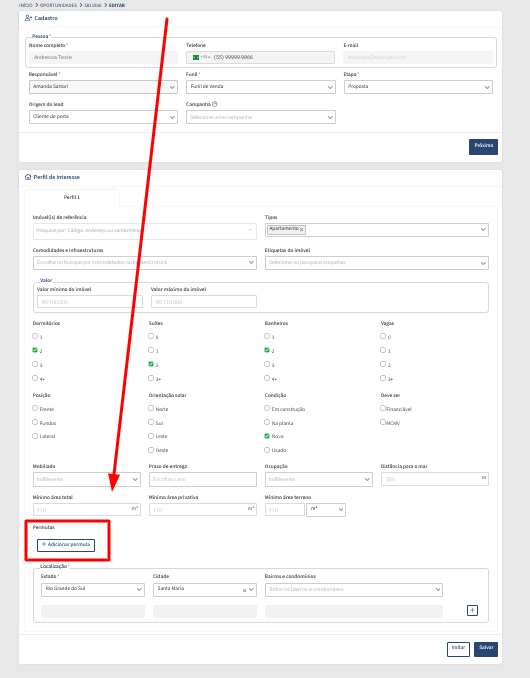Enable Norte solar orientation
Viewport: 530px width, 678px height.
[151, 408]
